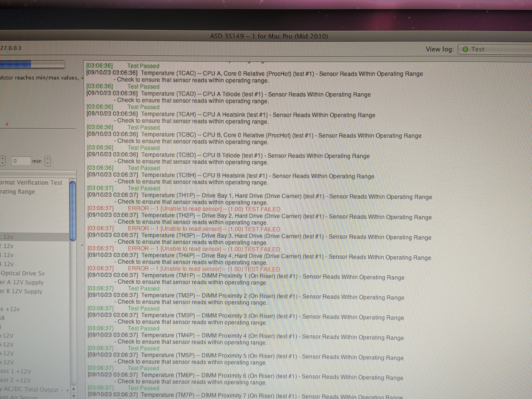Click the scroll up arrow of test list
This screenshot has width=532, height=399.
click(74, 389)
